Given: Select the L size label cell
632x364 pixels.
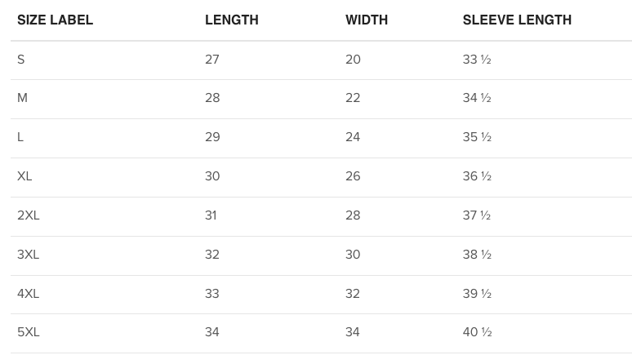Looking at the screenshot, I should [x=20, y=137].
